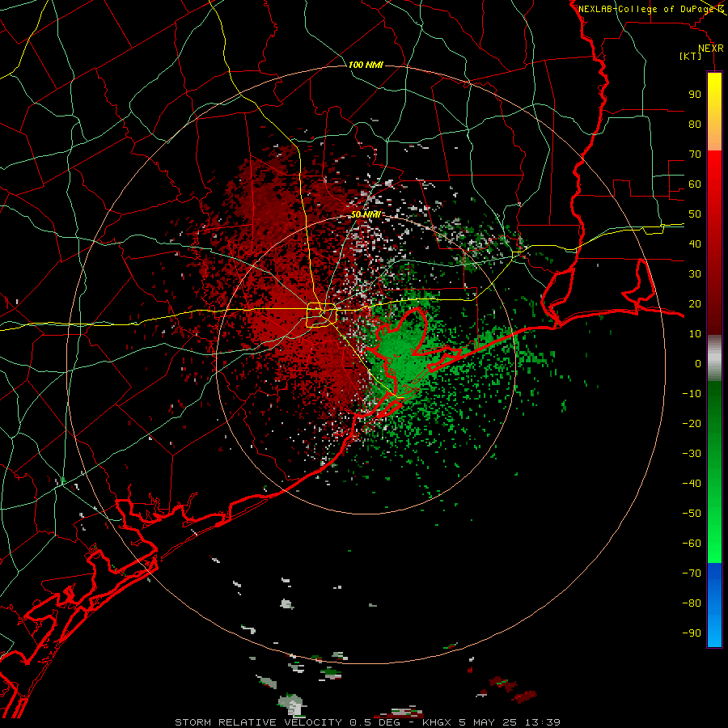The height and width of the screenshot is (728, 728).
Task: Click the -20 value on the velocity scale
Action: coord(692,424)
